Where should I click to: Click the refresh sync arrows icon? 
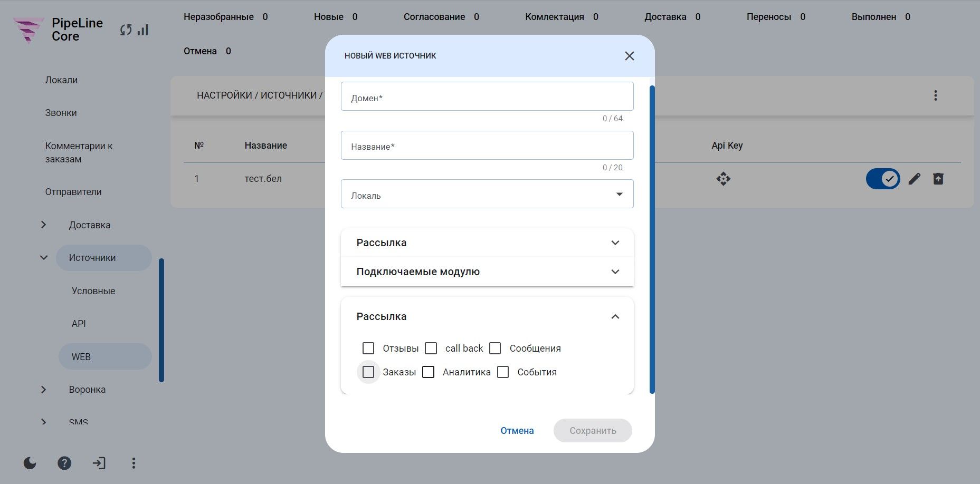tap(126, 30)
